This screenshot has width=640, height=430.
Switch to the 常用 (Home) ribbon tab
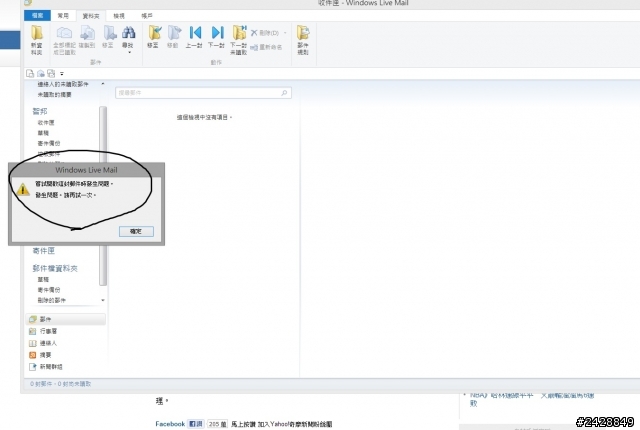tap(63, 16)
